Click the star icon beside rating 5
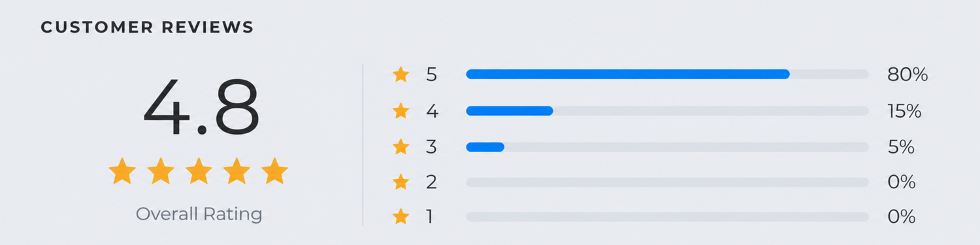Image resolution: width=980 pixels, height=245 pixels. click(x=400, y=74)
